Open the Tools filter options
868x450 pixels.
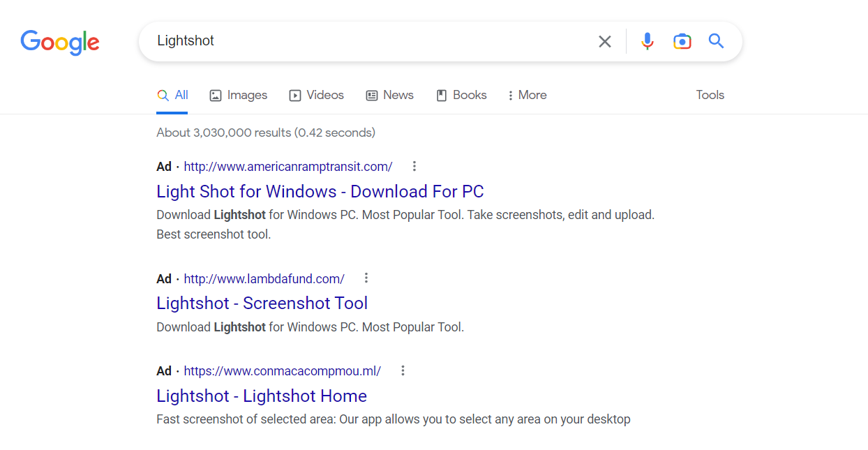[710, 96]
